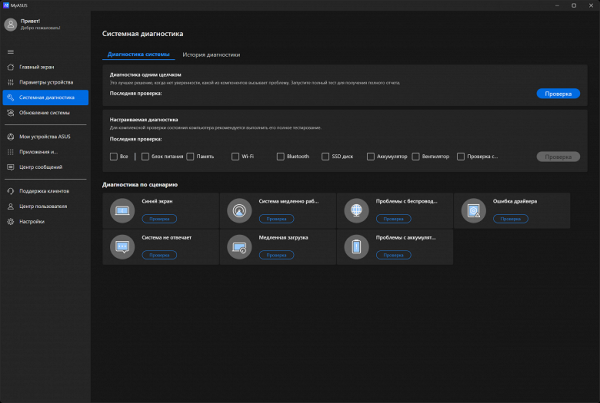Viewport: 600px width, 403px height.
Task: Open Поддержка клиентов headset icon
Action: coord(10,190)
